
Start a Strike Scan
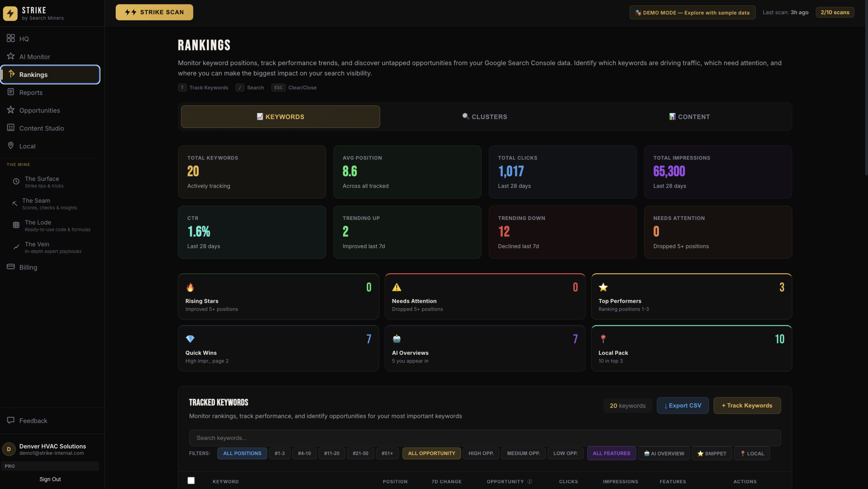tap(154, 12)
